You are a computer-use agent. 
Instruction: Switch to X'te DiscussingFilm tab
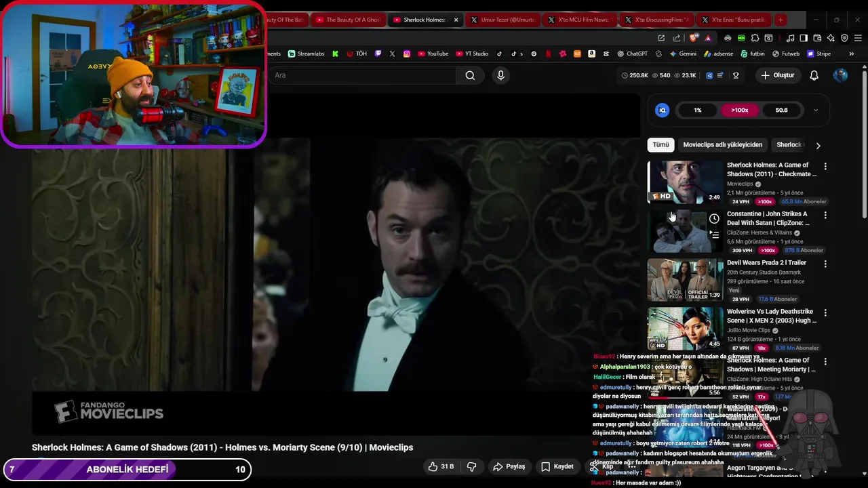[x=657, y=20]
